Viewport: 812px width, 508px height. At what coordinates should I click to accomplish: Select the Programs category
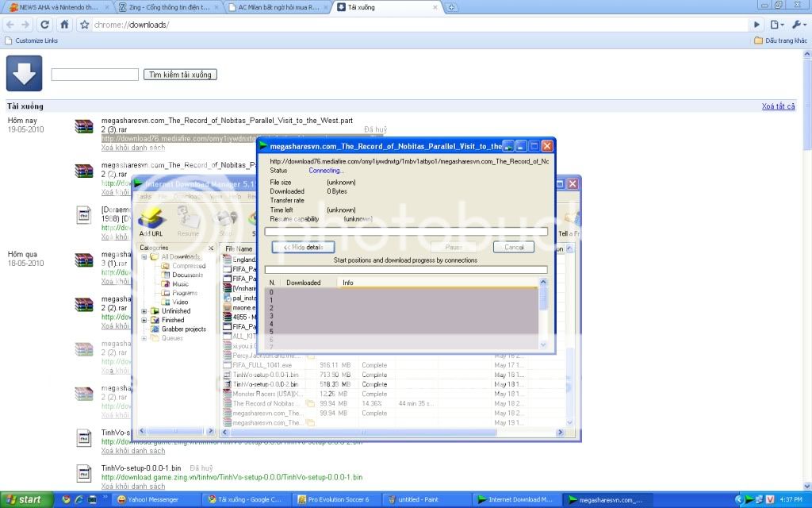pos(185,294)
